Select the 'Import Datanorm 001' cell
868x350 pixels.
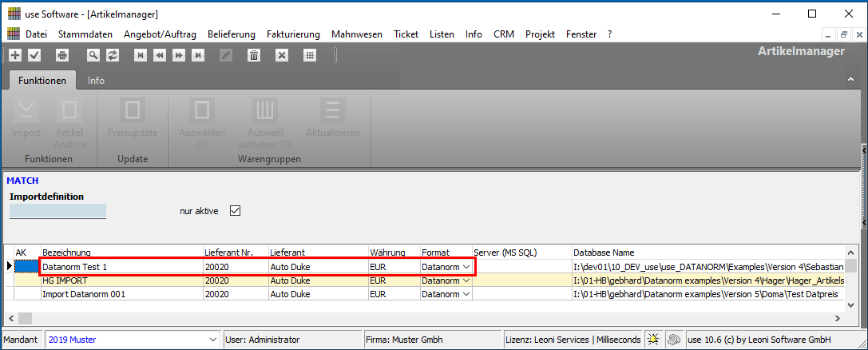point(121,294)
